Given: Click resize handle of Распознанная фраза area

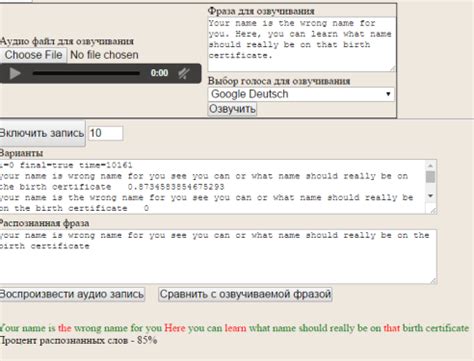Looking at the screenshot, I should (x=433, y=281).
